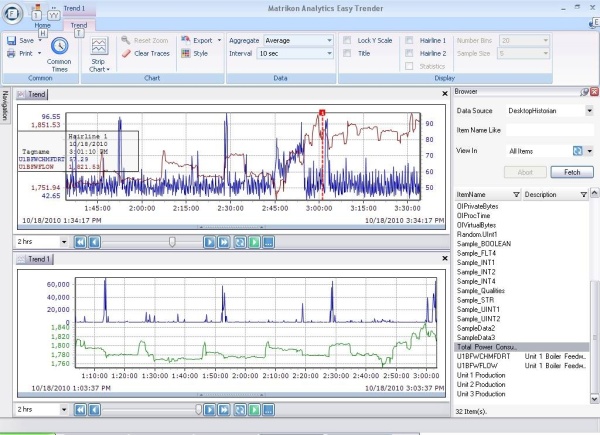This screenshot has width=600, height=435.
Task: Open the Navigation side tab
Action: [x=5, y=106]
